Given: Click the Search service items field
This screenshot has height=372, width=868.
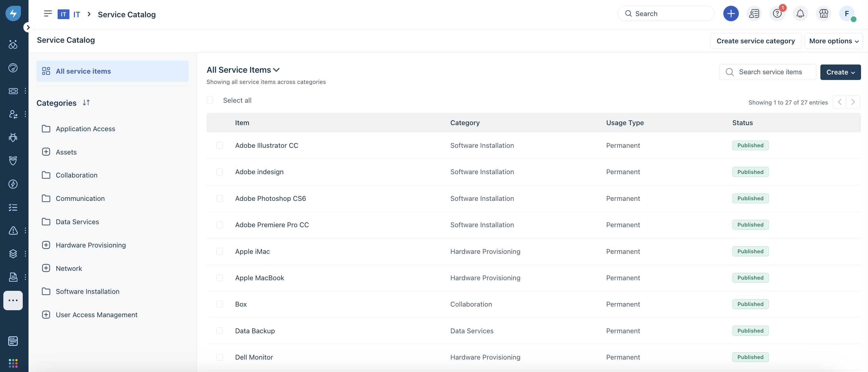Looking at the screenshot, I should (x=770, y=72).
